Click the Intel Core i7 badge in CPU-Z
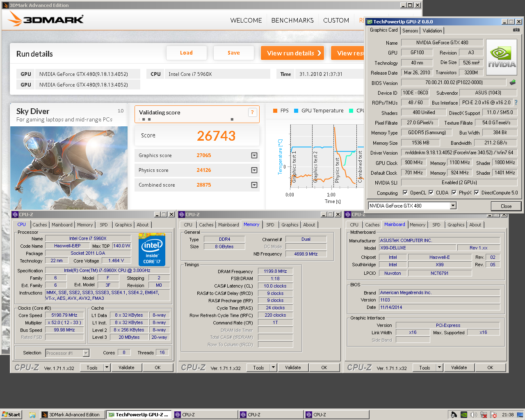This screenshot has width=525, height=420. point(152,249)
